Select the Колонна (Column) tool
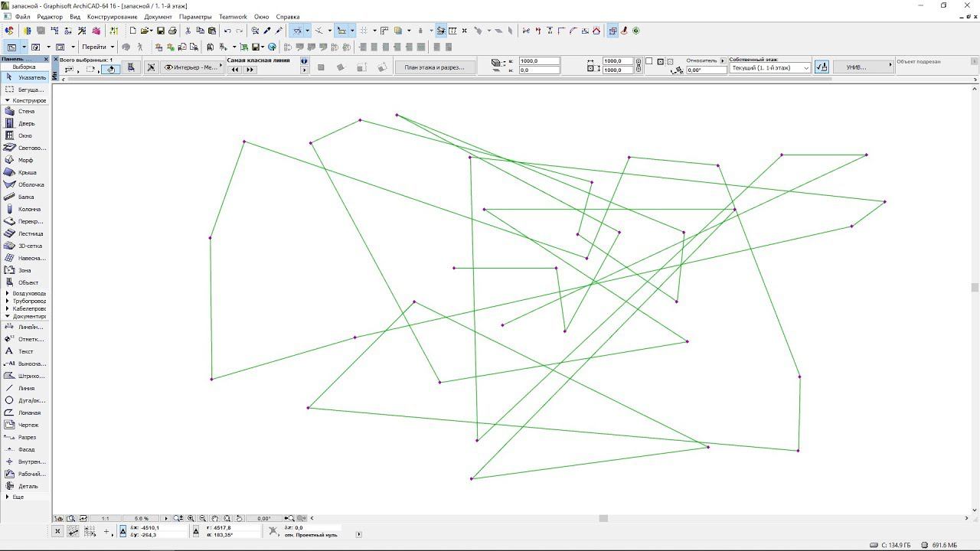The width and height of the screenshot is (980, 551). 25,209
